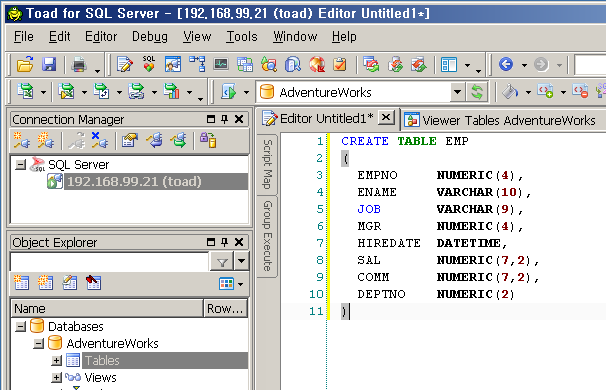Click the blue Back navigation arrow
The width and height of the screenshot is (606, 390).
(x=506, y=64)
